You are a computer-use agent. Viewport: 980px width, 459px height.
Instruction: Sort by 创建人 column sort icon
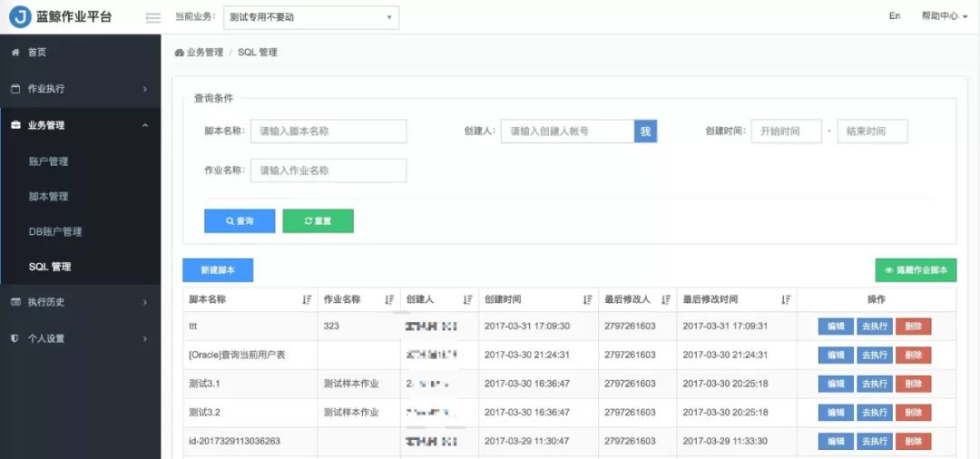[467, 299]
